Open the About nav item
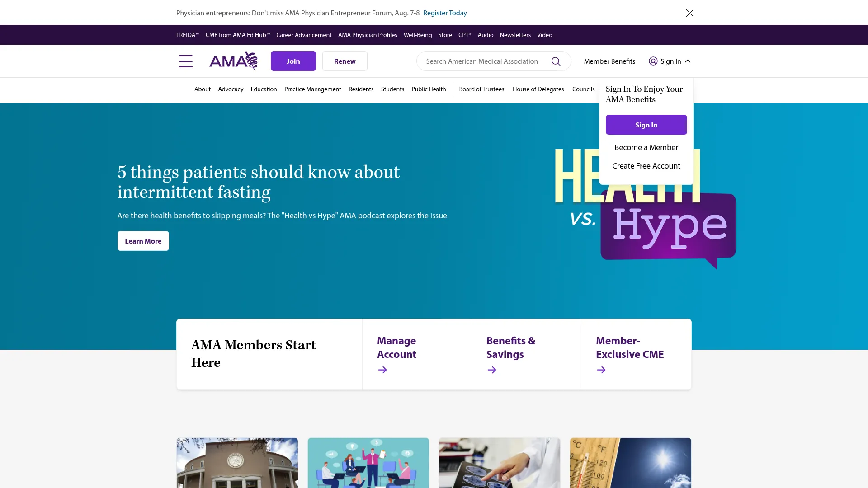The image size is (868, 488). click(x=203, y=89)
